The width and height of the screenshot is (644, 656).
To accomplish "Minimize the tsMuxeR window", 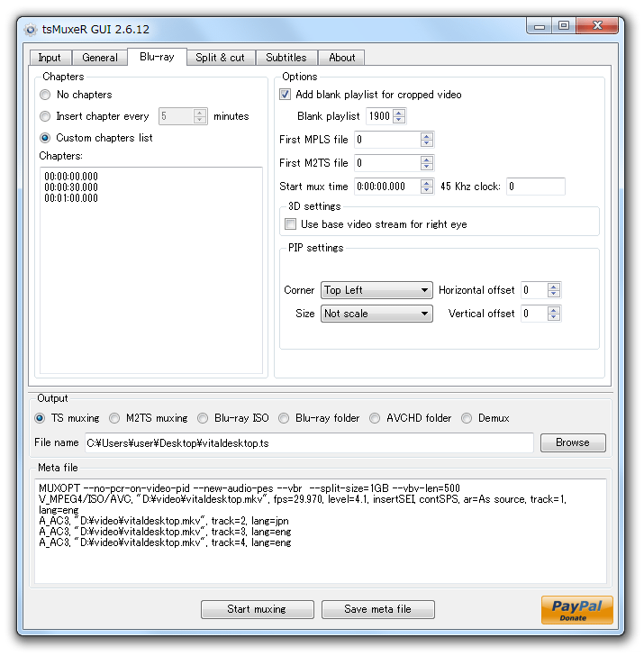I will coord(540,26).
